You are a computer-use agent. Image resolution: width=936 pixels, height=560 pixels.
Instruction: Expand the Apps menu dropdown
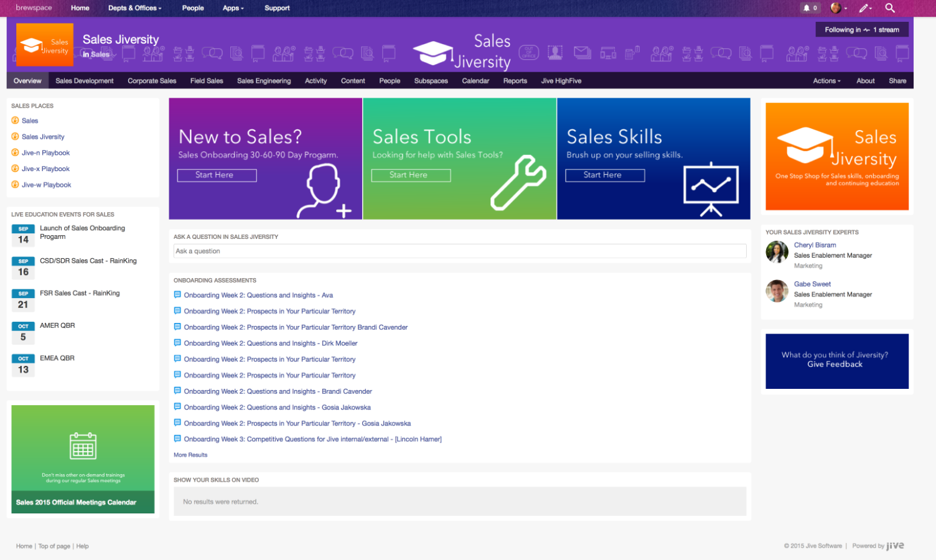[x=233, y=8]
